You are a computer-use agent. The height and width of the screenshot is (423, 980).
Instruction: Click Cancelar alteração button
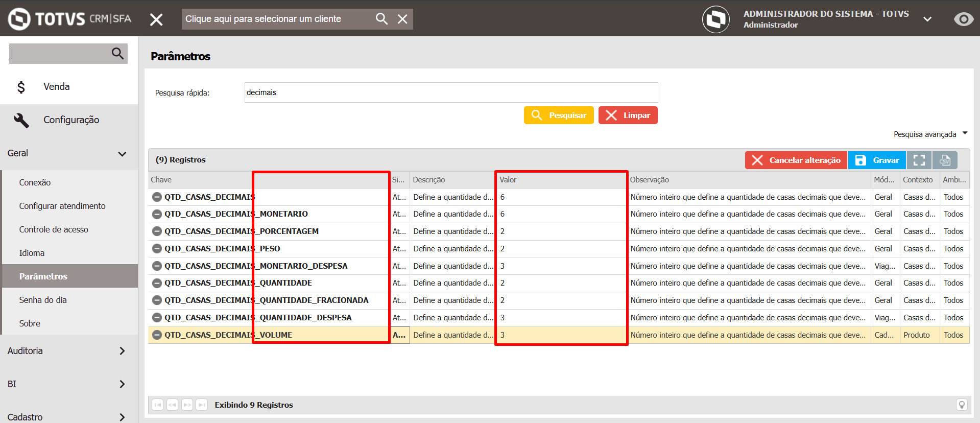(x=796, y=160)
